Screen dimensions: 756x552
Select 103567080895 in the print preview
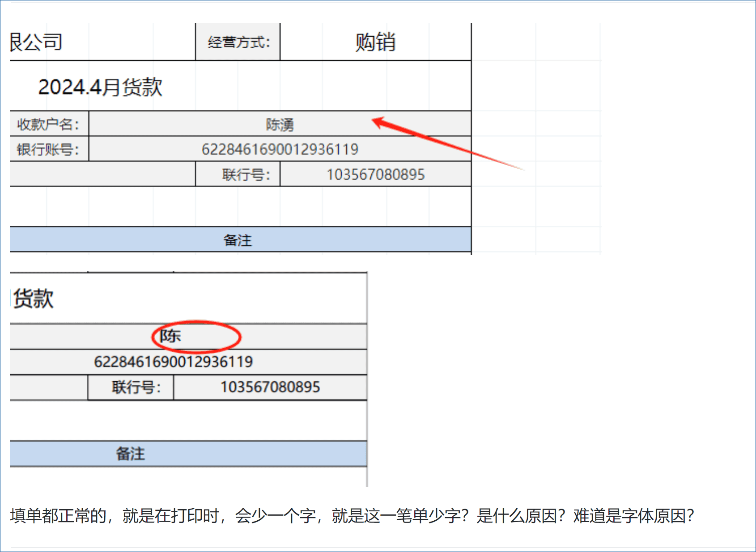coord(270,387)
